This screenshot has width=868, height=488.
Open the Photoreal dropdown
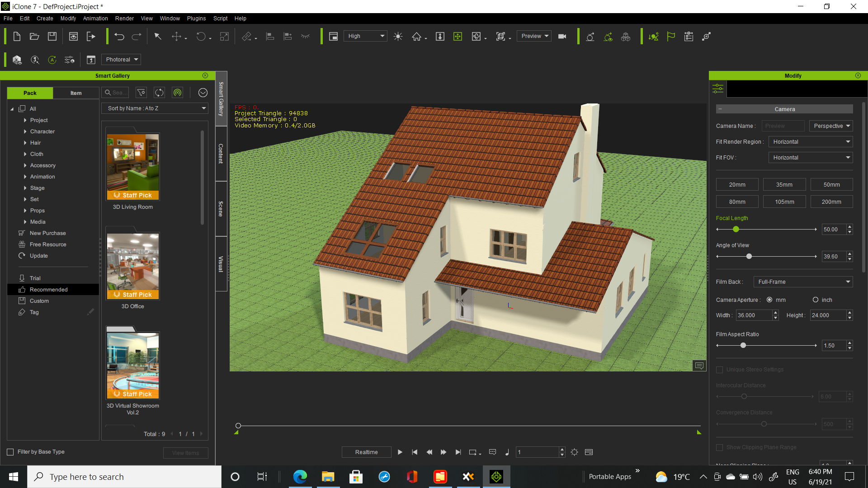coord(121,60)
